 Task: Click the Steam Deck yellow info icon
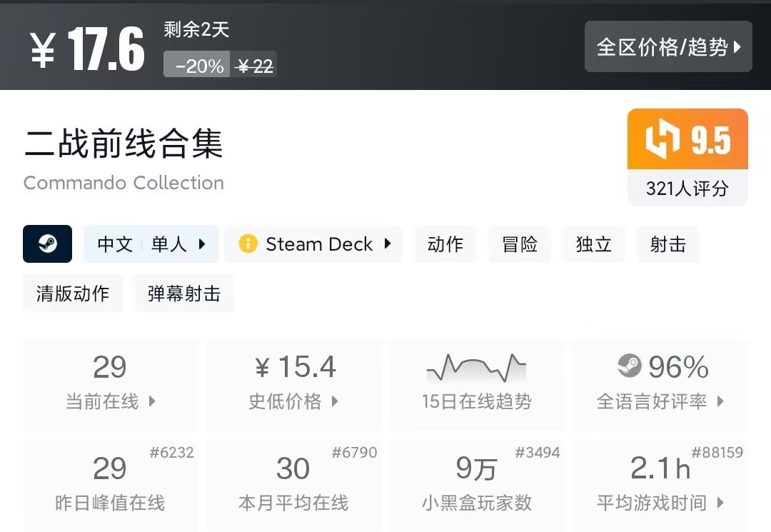248,244
